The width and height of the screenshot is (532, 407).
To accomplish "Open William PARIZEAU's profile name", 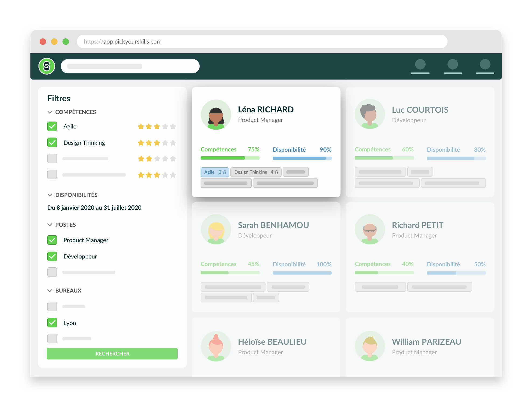I will tap(427, 342).
